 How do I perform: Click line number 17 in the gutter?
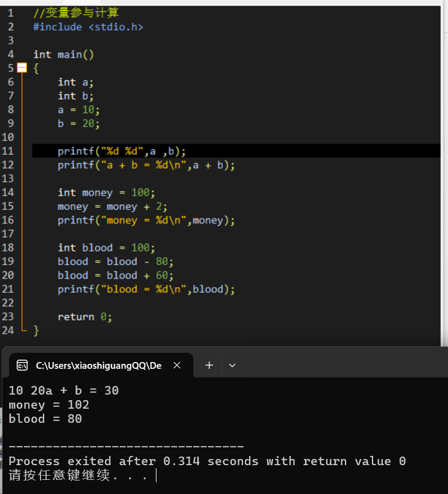(x=8, y=234)
